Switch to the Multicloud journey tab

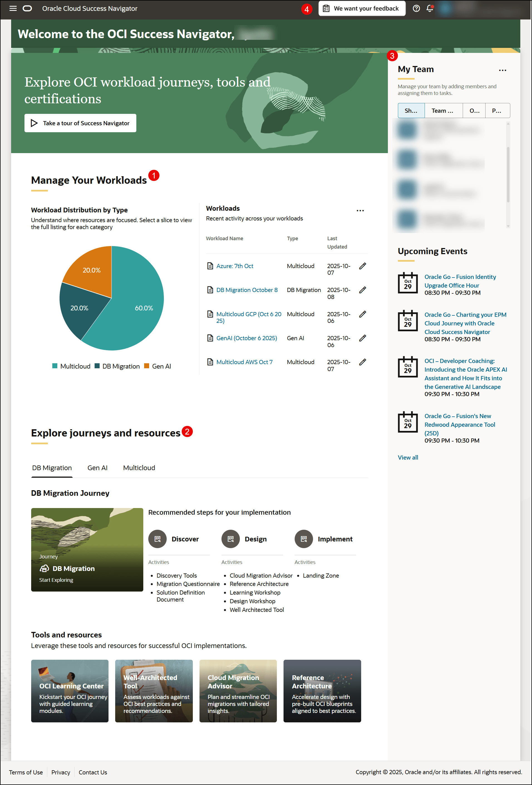(139, 468)
